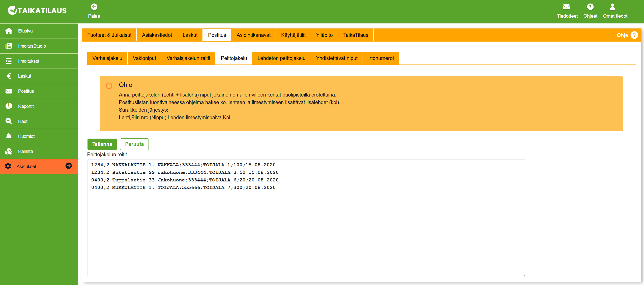Open Tiedotteet envelope icon
This screenshot has width=644, height=285.
pyautogui.click(x=566, y=7)
